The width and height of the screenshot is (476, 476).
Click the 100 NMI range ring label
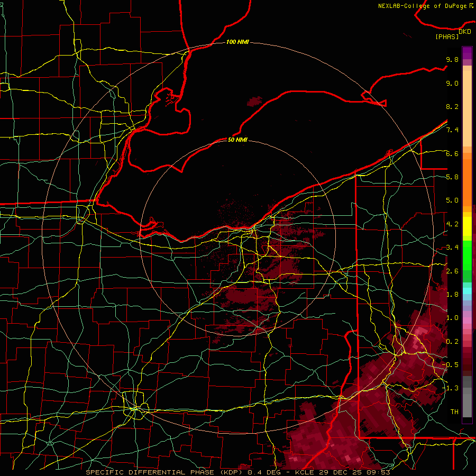point(237,42)
